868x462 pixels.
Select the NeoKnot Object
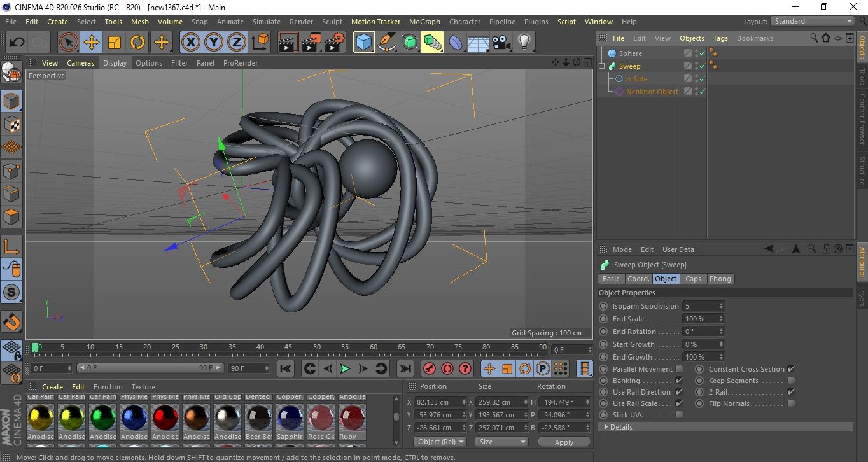point(652,92)
